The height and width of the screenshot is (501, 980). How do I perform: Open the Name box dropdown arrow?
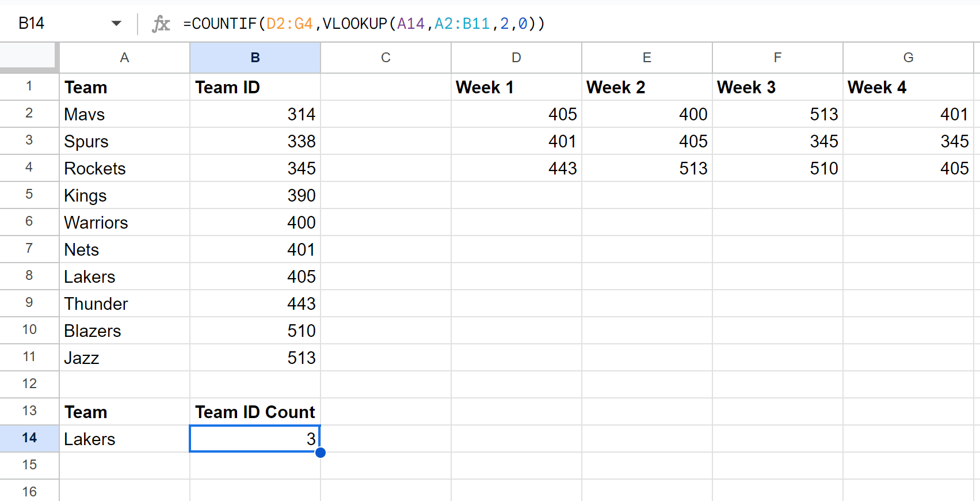(116, 24)
